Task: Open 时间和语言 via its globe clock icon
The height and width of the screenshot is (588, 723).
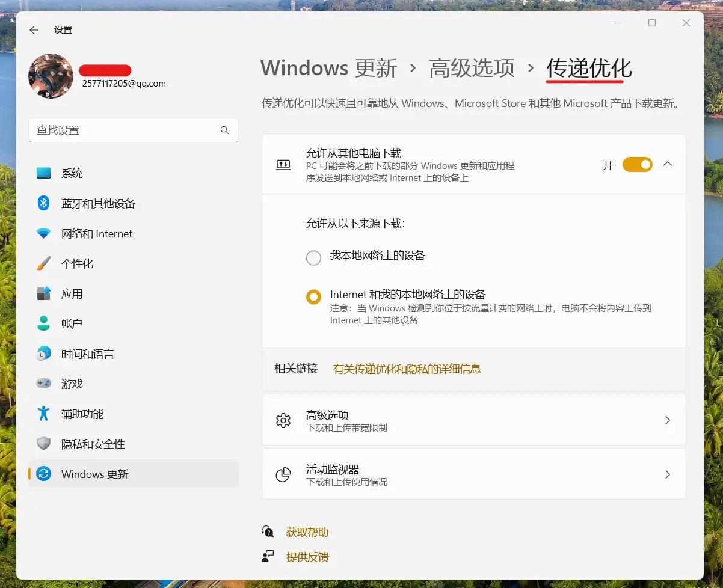Action: coord(43,354)
